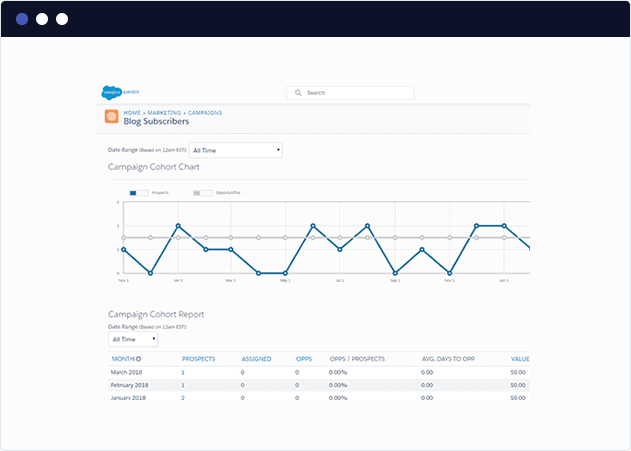Click the Sep 1 prospects data point at zero
This screenshot has height=451, width=631.
[395, 273]
